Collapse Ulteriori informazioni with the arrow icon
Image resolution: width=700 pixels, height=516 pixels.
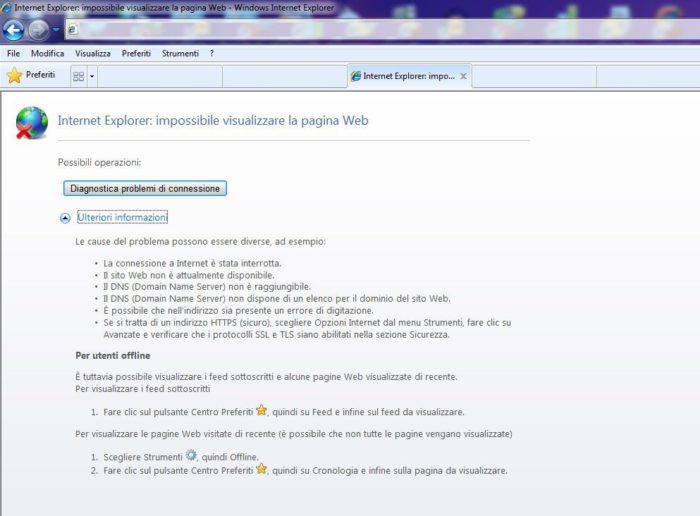[65, 218]
